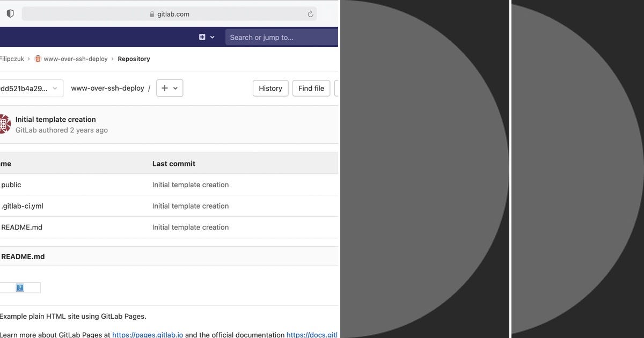
Task: Navigate to Filipczuk via the breadcrumb
Action: pyautogui.click(x=11, y=58)
